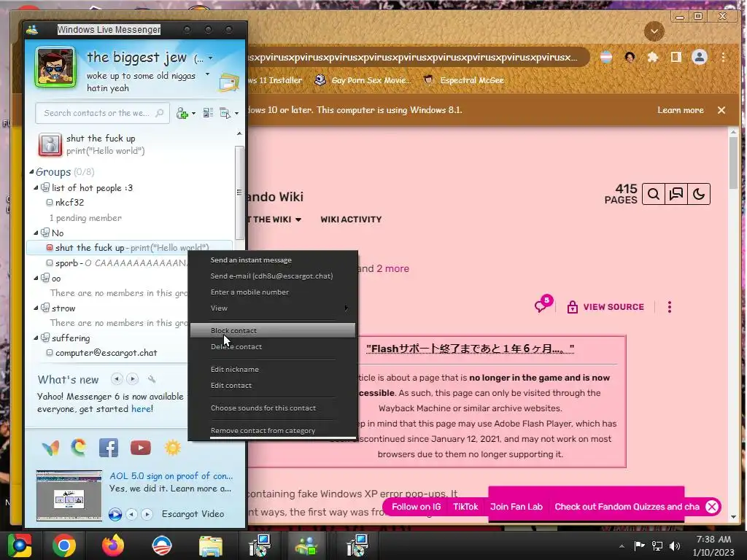747x560 pixels.
Task: Open the '2 more' link
Action: tap(392, 268)
